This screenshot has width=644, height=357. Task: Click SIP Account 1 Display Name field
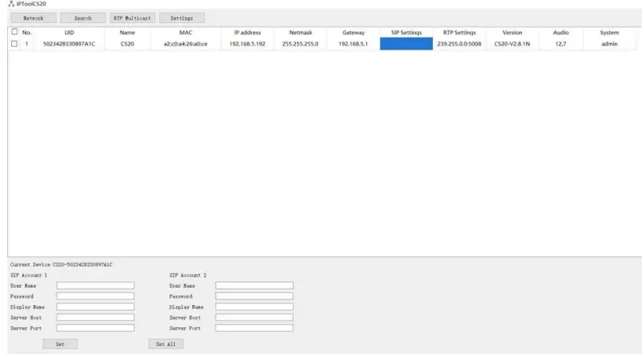(x=95, y=307)
